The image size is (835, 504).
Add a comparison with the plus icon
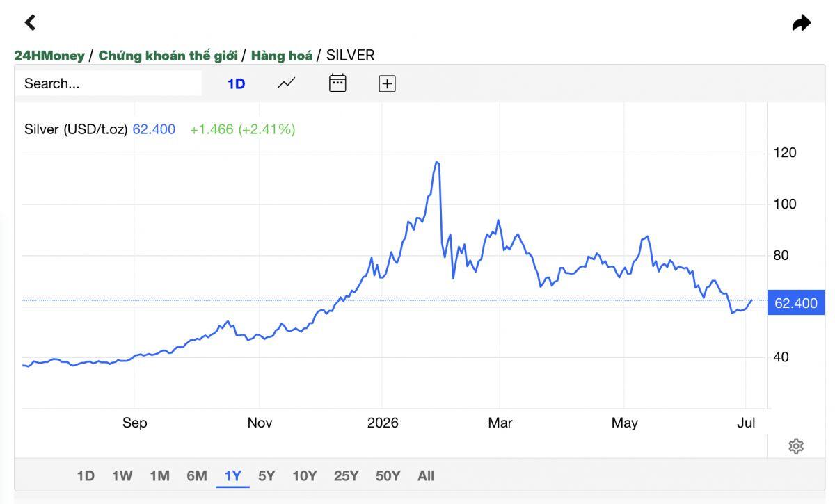387,83
